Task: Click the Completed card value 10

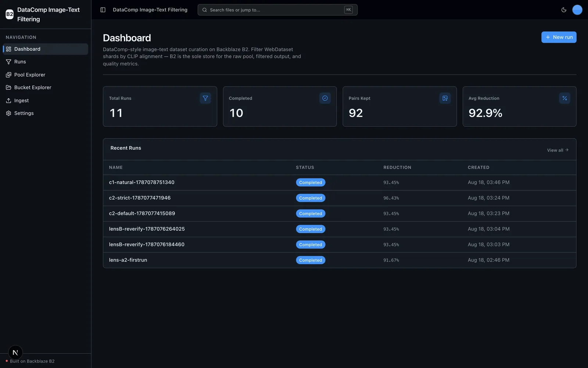Action: click(x=236, y=113)
